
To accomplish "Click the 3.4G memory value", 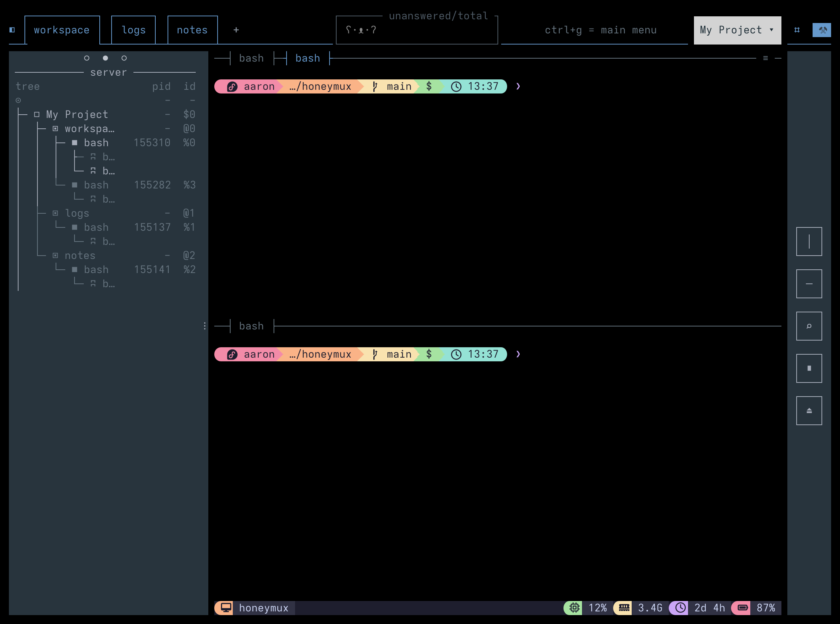I will [x=650, y=608].
